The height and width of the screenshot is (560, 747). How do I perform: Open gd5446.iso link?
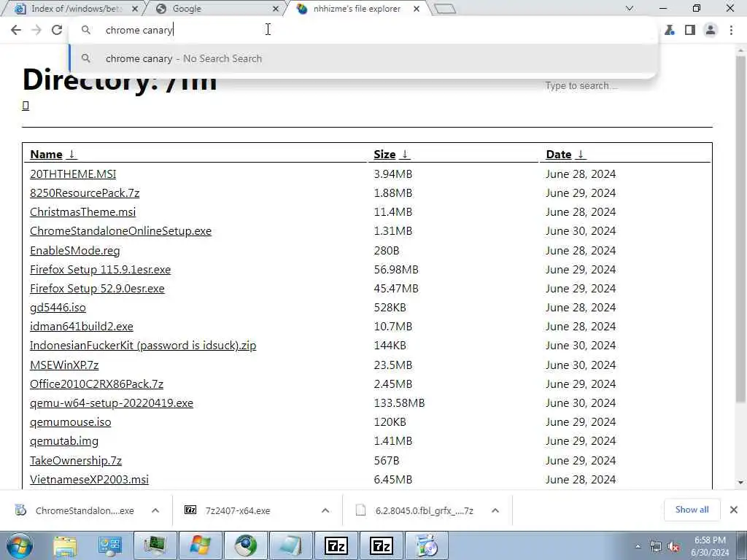58,308
